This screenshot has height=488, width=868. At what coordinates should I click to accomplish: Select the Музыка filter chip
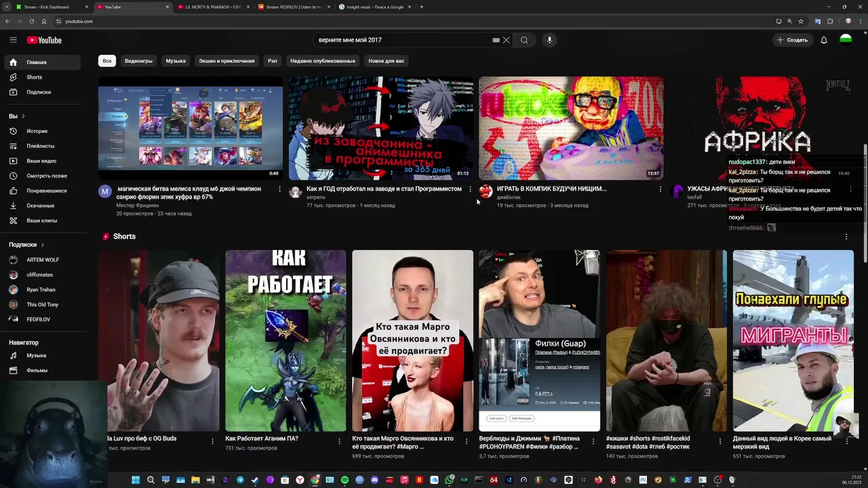click(x=176, y=61)
